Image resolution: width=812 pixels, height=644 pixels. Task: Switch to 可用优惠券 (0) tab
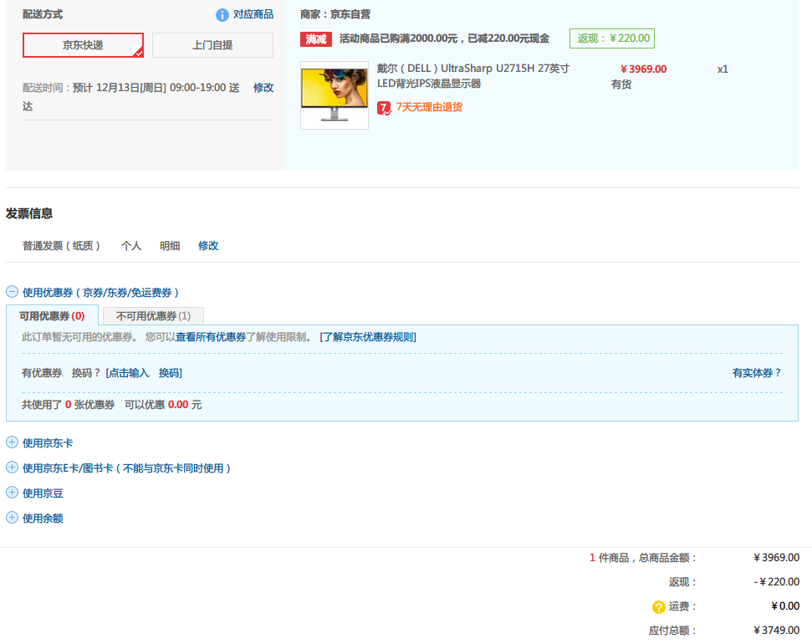(52, 315)
